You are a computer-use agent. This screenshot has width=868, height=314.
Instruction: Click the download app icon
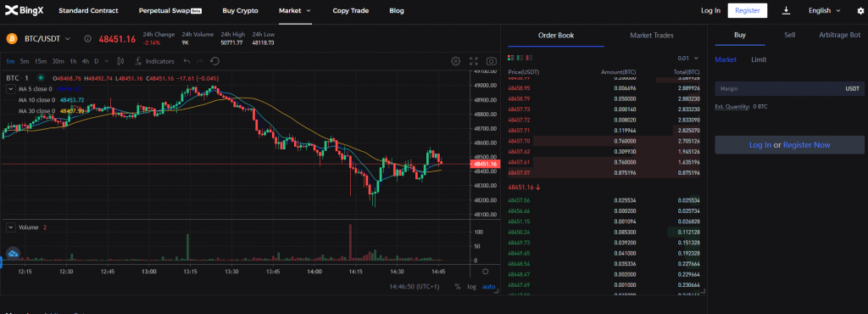786,10
